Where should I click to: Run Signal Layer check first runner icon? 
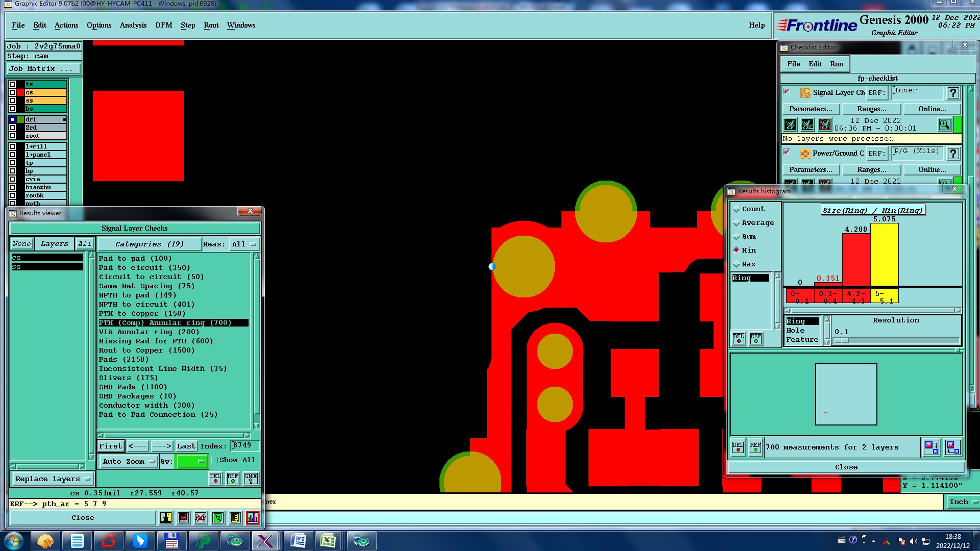[790, 124]
